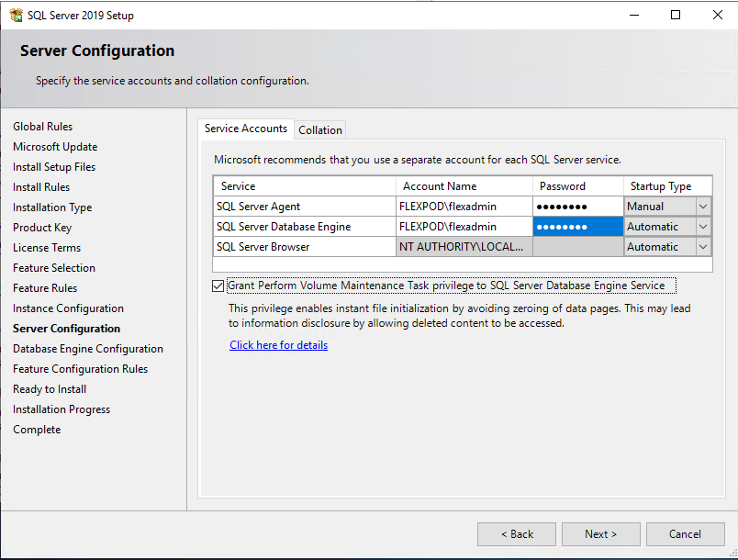The width and height of the screenshot is (738, 560).
Task: Select License Terms step
Action: (x=47, y=248)
